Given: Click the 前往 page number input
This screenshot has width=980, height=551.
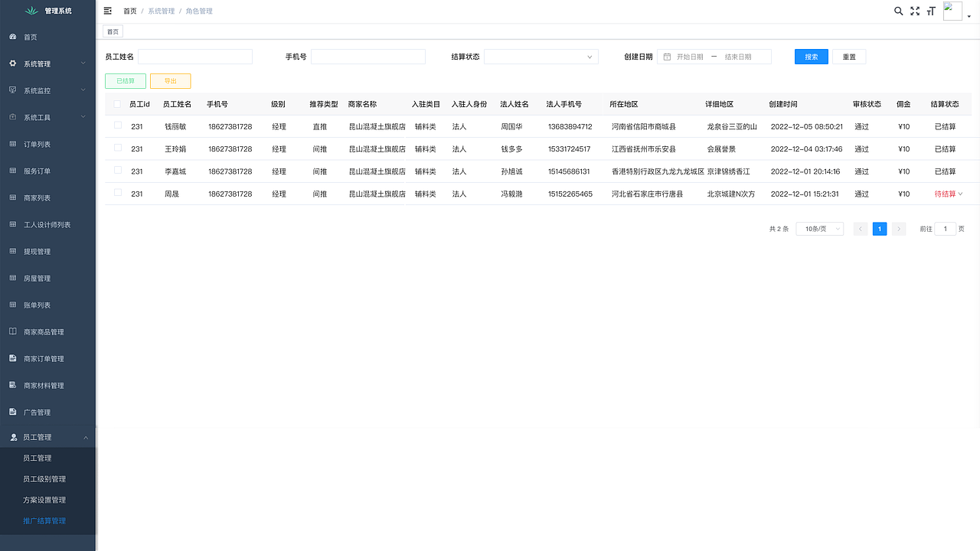Looking at the screenshot, I should [946, 229].
